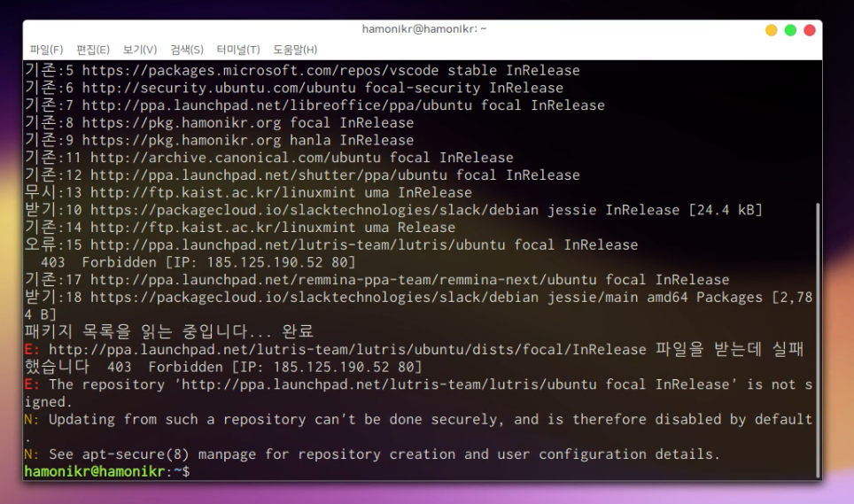
Task: Open the 도움말(H) menu
Action: [x=295, y=50]
